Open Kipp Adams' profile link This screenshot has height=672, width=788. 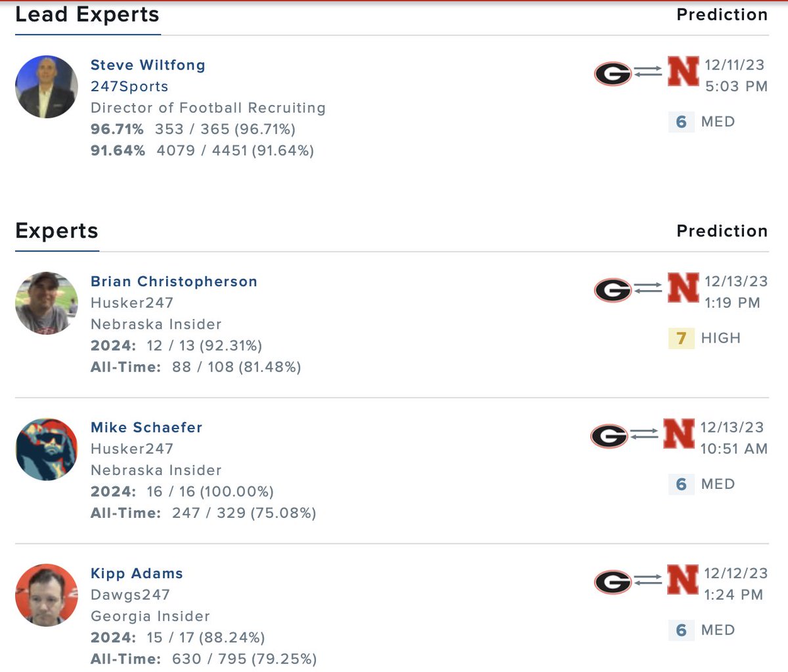click(137, 574)
